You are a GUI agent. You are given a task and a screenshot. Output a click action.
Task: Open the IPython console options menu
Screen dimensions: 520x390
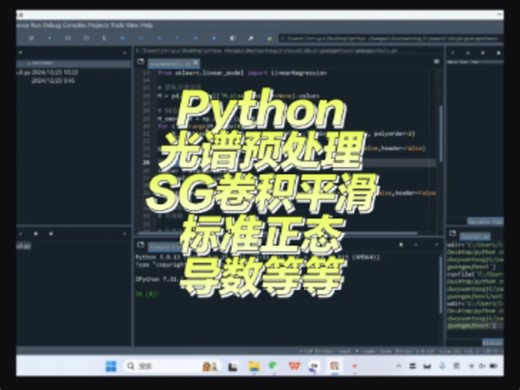[x=436, y=245]
